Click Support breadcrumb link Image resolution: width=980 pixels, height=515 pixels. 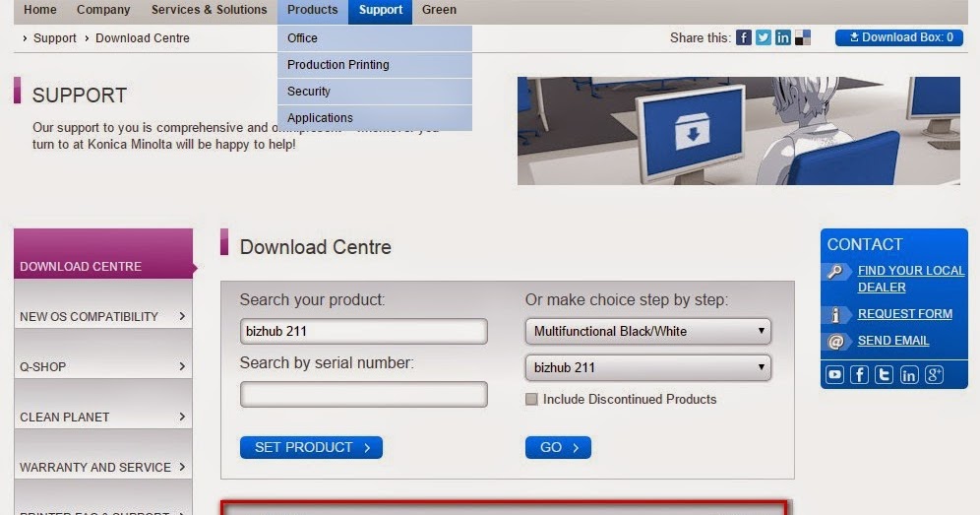click(54, 38)
